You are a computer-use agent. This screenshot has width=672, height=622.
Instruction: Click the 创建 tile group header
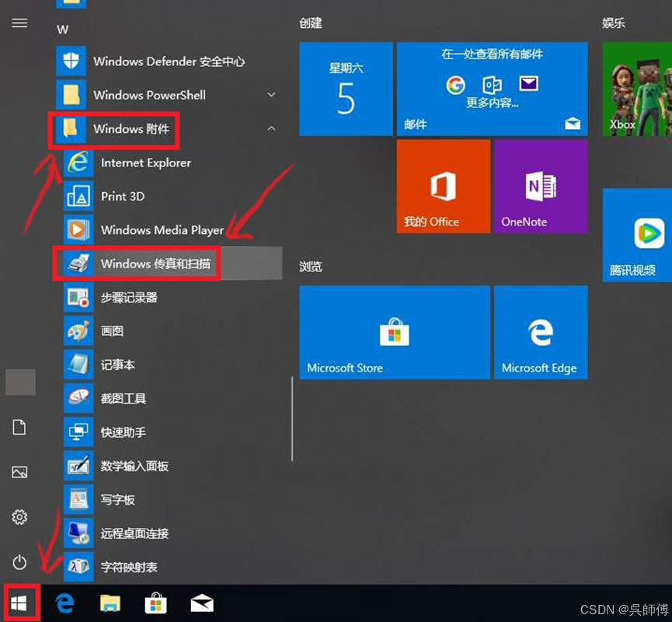[311, 23]
